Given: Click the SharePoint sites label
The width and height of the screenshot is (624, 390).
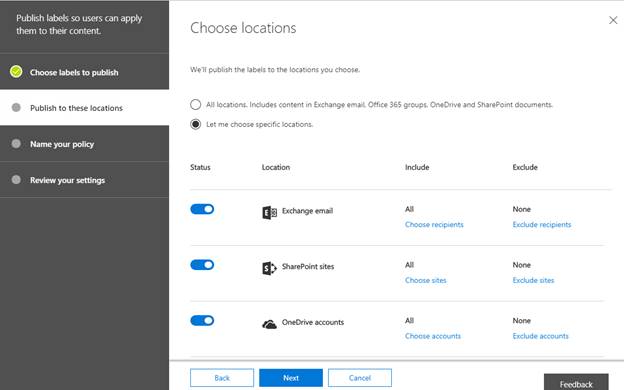Looking at the screenshot, I should pos(308,267).
